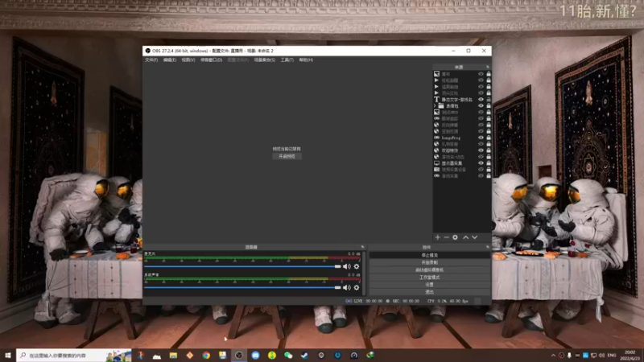Show hidden system tray icons chevron

(553, 356)
